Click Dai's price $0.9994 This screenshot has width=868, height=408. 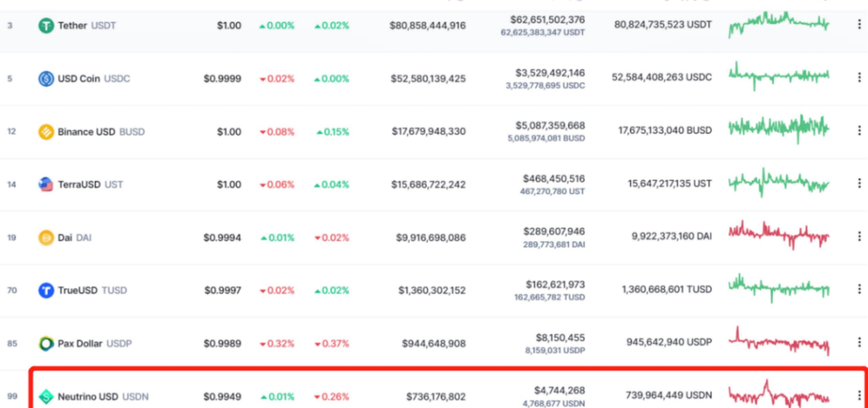click(222, 238)
